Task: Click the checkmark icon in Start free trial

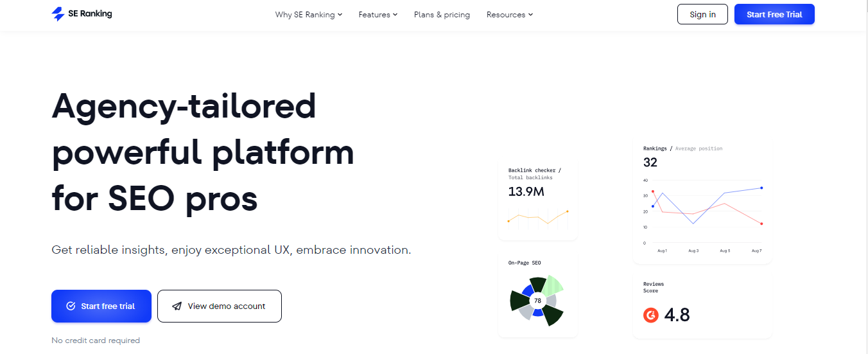Action: tap(71, 306)
